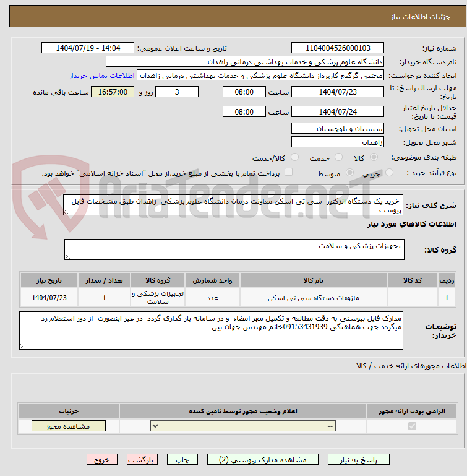Click the بازگشت back button
467x476 pixels.
tap(142, 460)
